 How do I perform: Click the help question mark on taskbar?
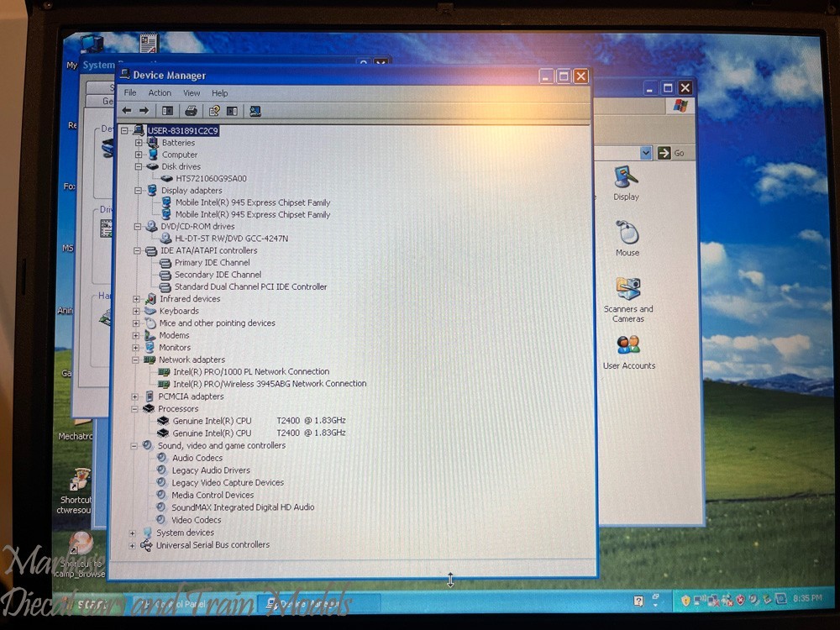pos(638,601)
